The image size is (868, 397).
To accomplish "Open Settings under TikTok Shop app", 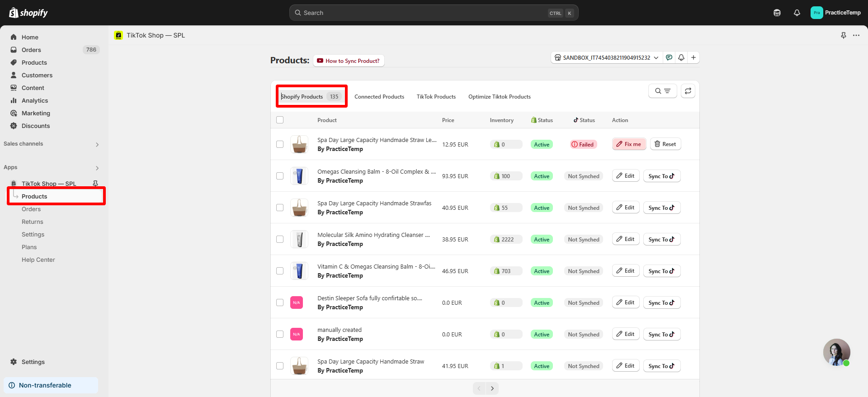I will (x=33, y=234).
